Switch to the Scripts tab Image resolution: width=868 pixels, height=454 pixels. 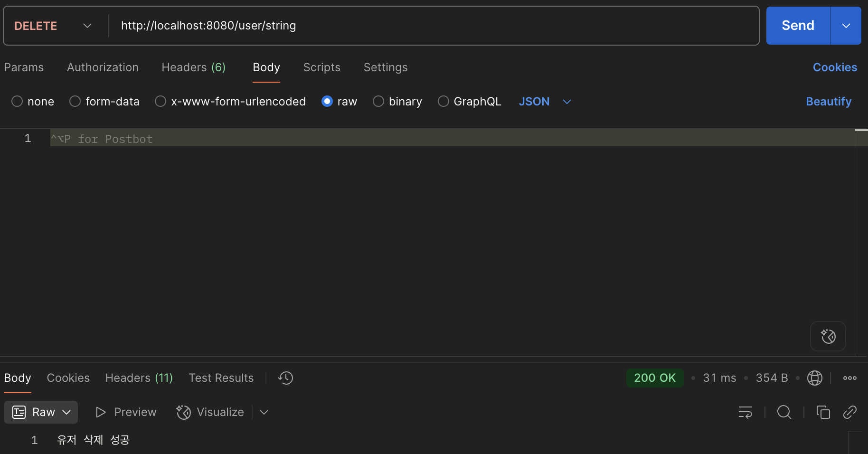point(322,67)
